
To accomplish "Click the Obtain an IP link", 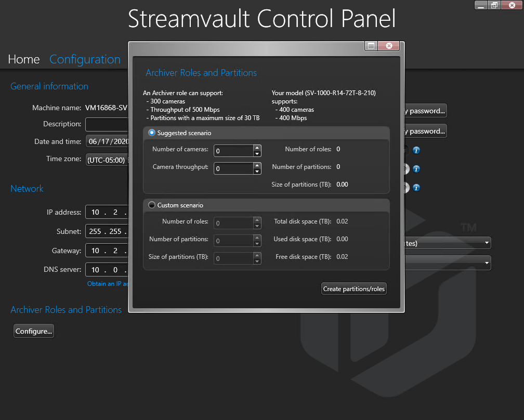I will pos(107,284).
